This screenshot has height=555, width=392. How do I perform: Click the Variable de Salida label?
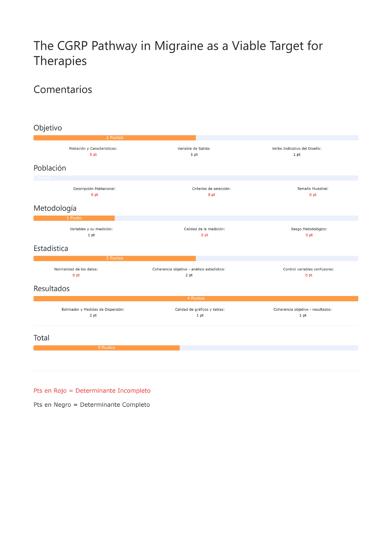pyautogui.click(x=194, y=148)
